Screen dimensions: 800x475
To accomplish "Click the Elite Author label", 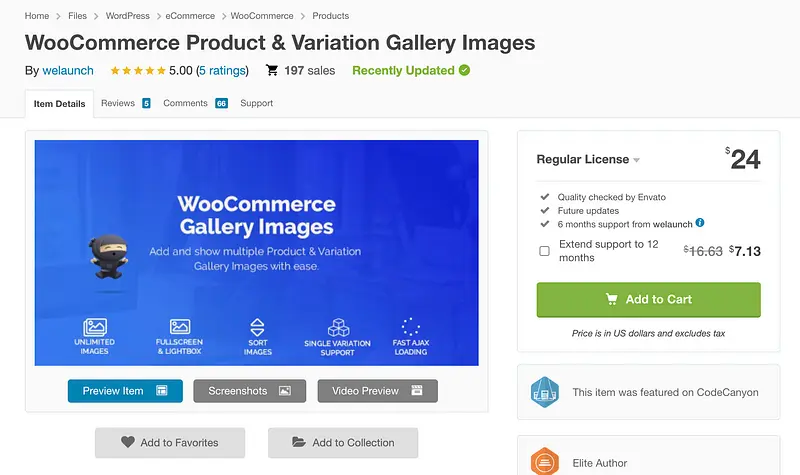I will (599, 463).
